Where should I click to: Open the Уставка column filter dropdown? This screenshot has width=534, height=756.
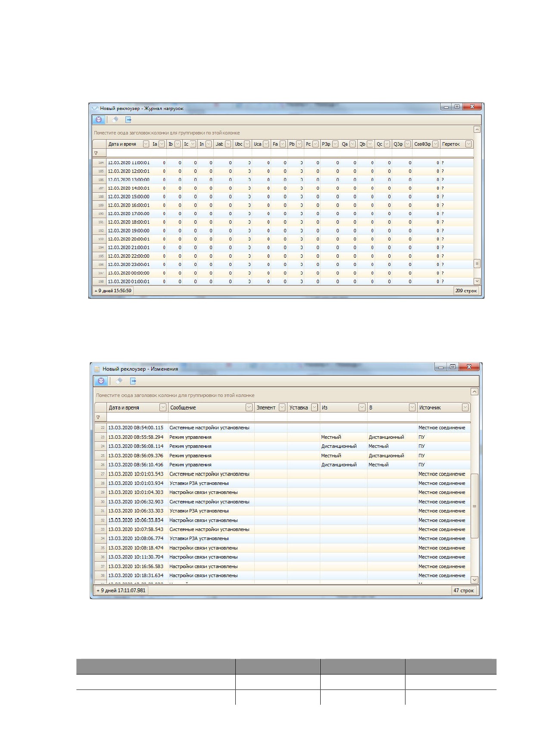point(315,407)
